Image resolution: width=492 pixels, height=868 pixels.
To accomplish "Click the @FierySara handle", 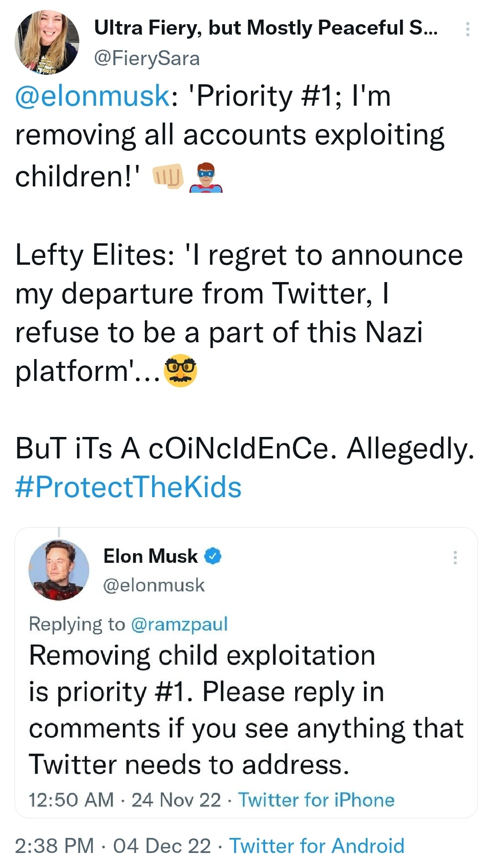I will [x=147, y=58].
